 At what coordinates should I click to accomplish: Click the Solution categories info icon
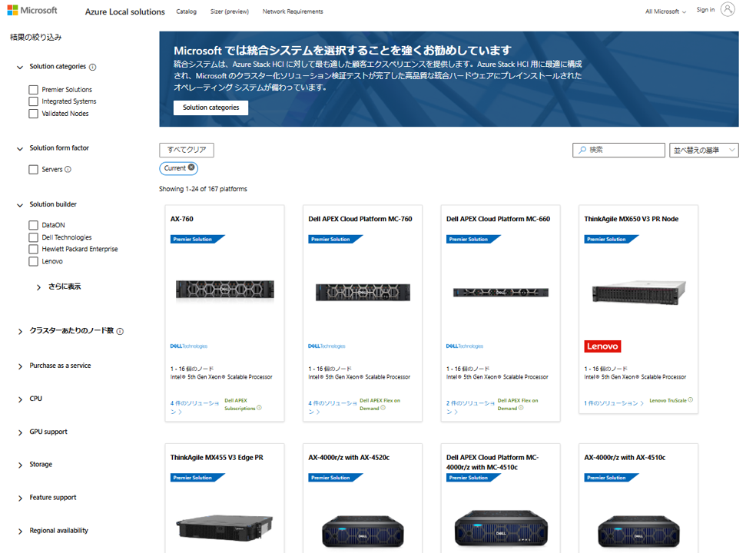tap(92, 67)
